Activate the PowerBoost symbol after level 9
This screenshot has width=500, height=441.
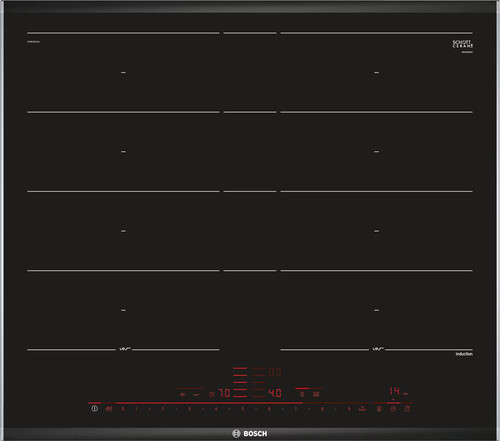362,409
